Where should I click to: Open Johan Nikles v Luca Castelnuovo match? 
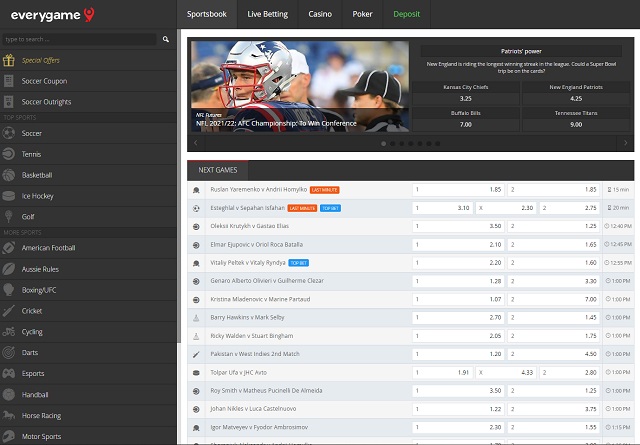coord(253,409)
